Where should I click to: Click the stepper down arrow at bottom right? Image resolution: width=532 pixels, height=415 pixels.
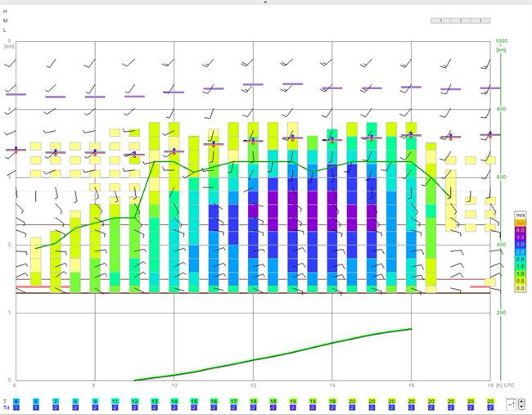click(521, 407)
